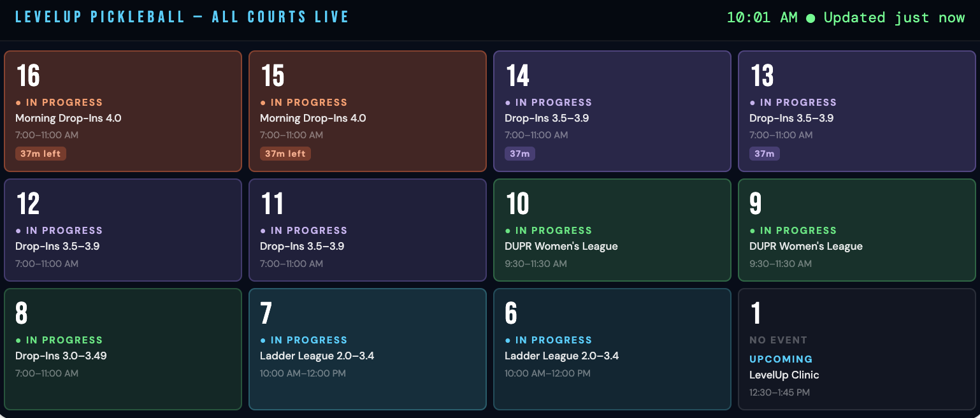Click the "Updated just now" status text
The image size is (980, 418).
pyautogui.click(x=894, y=18)
